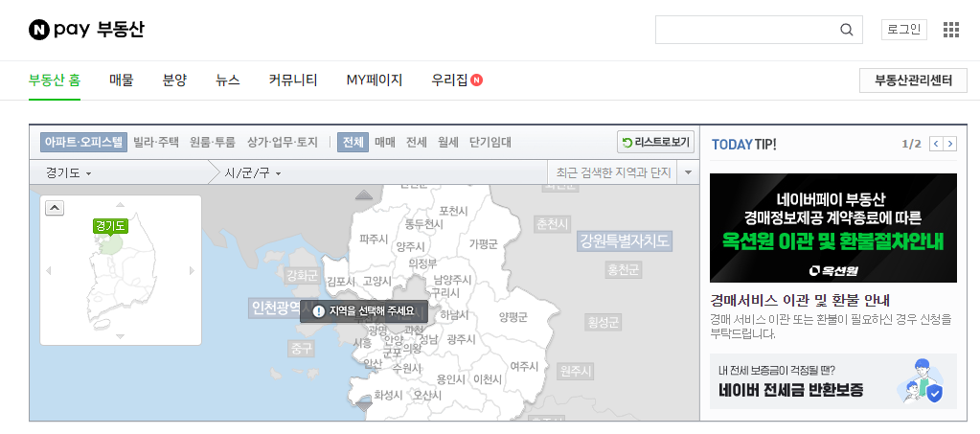Select 가평군 on the map
The image size is (980, 434).
[x=483, y=244]
